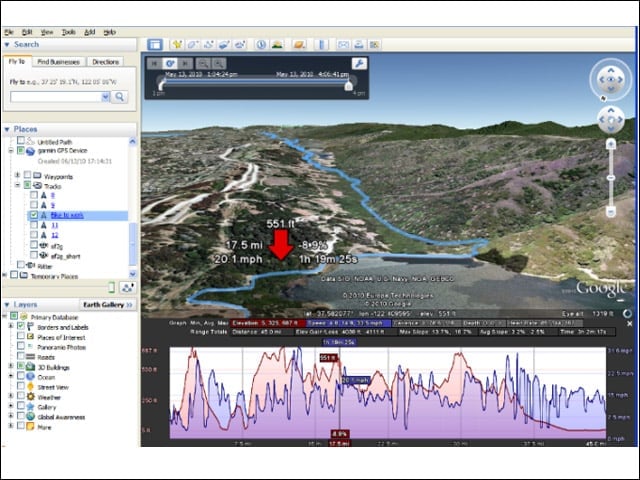
Task: Click the play tour icon below Places
Action: point(128,288)
